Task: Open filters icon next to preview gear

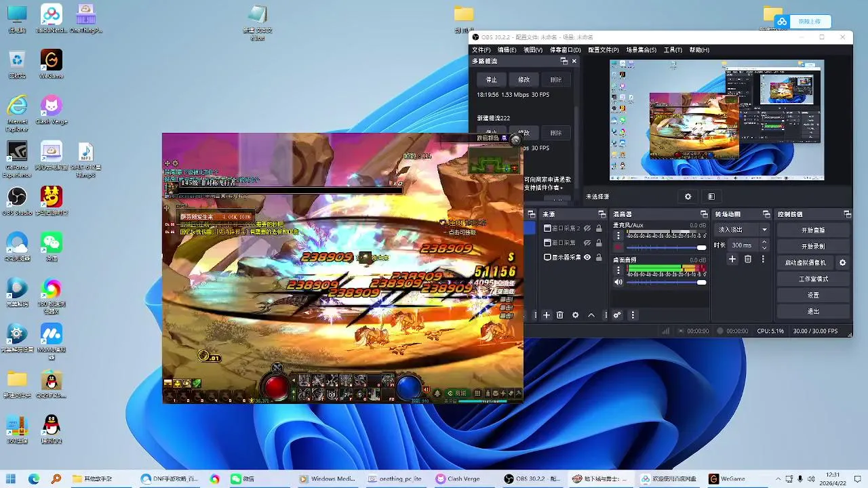Action: (x=711, y=197)
